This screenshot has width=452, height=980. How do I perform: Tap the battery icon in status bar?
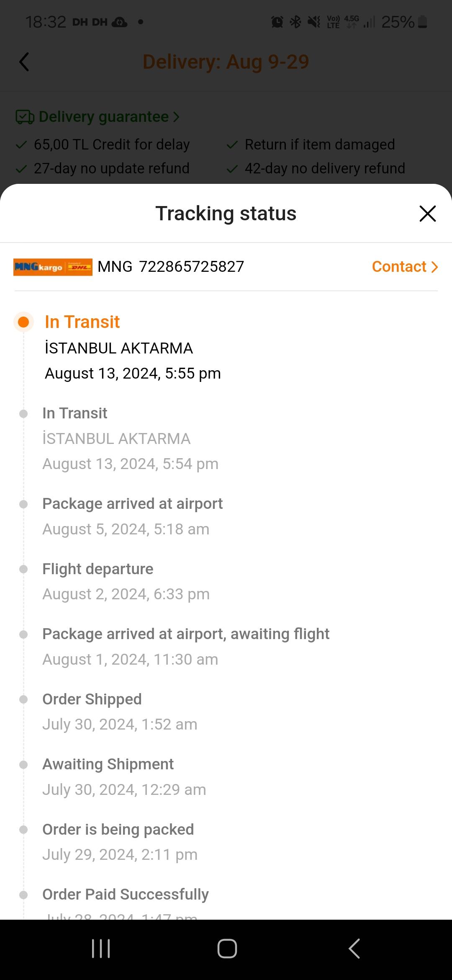[423, 22]
